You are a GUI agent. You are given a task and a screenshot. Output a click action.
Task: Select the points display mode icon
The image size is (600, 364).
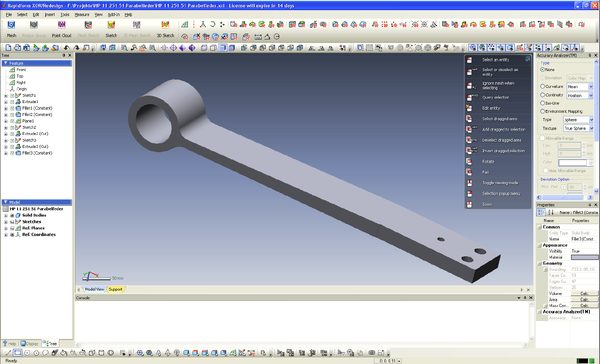tap(164, 48)
